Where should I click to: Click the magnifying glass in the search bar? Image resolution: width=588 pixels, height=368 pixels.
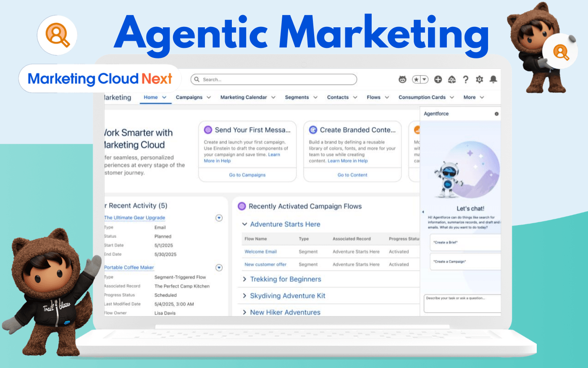pyautogui.click(x=197, y=79)
